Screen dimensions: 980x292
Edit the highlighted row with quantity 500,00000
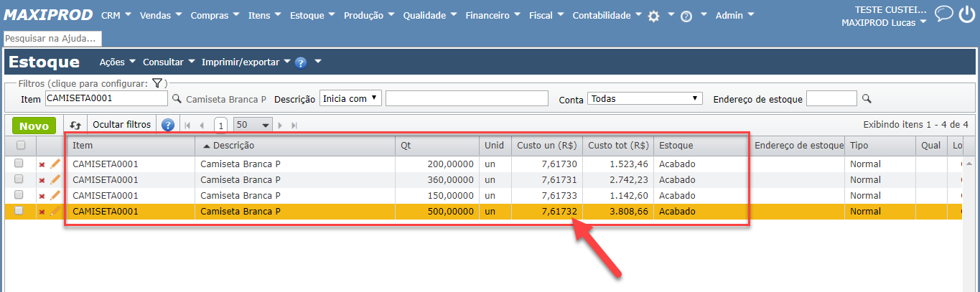[55, 211]
